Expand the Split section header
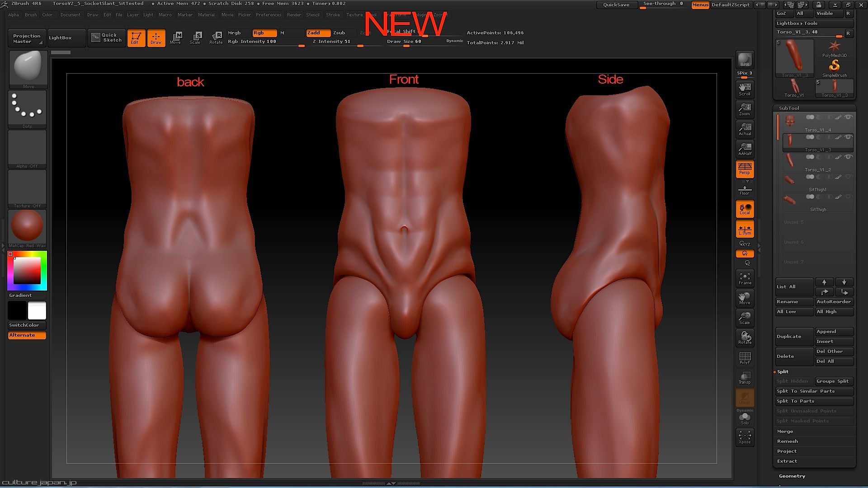Screen dimensions: 868x488 tap(783, 371)
